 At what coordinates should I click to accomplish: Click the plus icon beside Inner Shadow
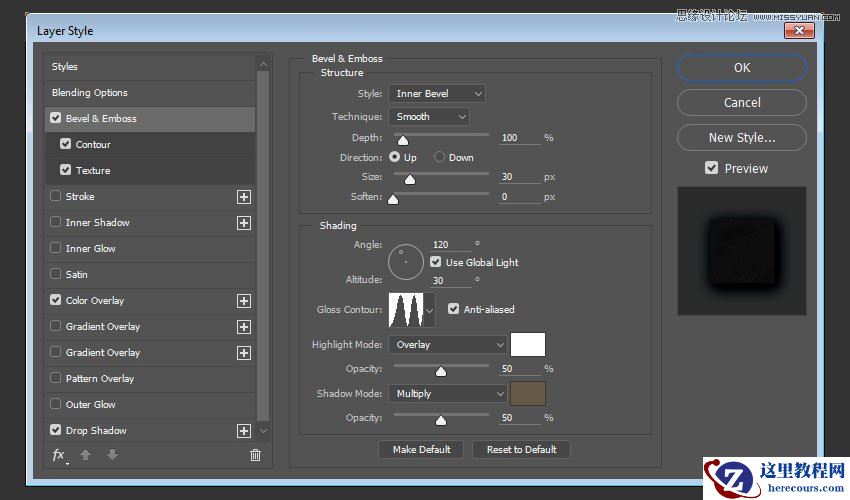point(243,223)
